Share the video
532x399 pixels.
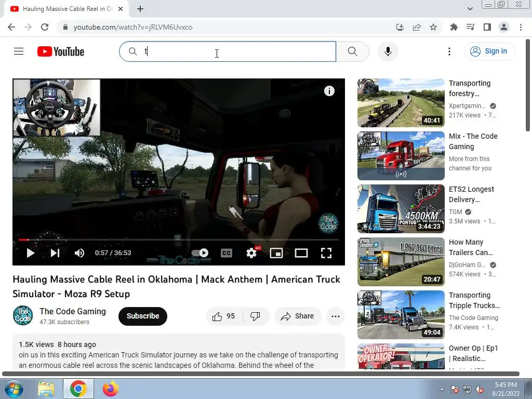[298, 316]
